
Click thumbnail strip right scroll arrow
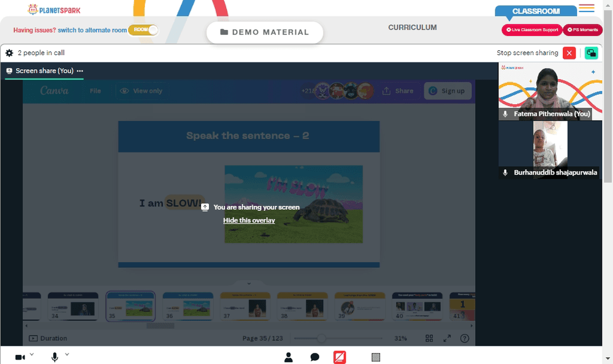click(471, 325)
